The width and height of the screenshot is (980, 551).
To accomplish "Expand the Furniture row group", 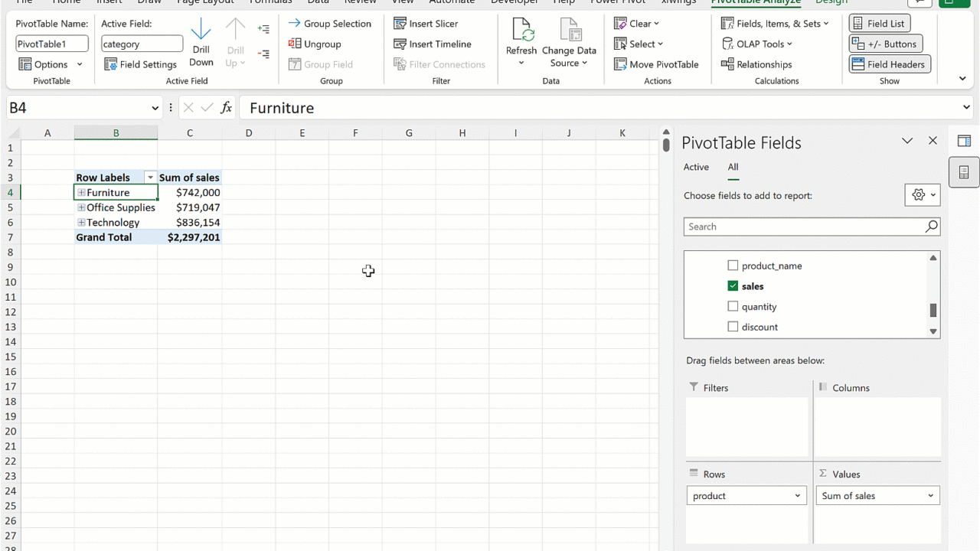I will pyautogui.click(x=81, y=193).
